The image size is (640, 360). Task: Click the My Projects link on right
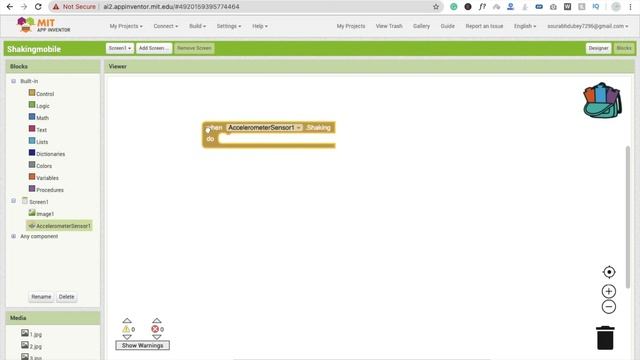tap(351, 26)
